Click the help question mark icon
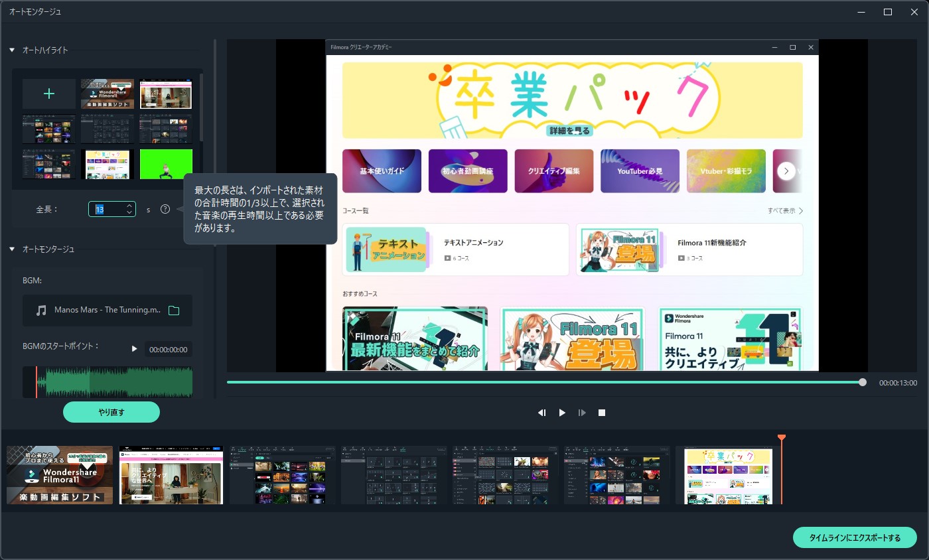Viewport: 929px width, 560px height. click(165, 210)
